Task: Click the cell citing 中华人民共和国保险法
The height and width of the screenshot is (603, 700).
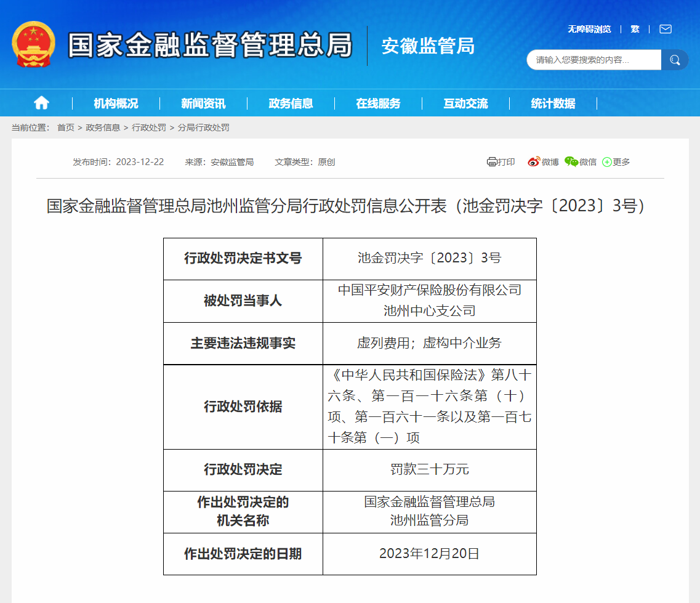Action: click(x=430, y=407)
